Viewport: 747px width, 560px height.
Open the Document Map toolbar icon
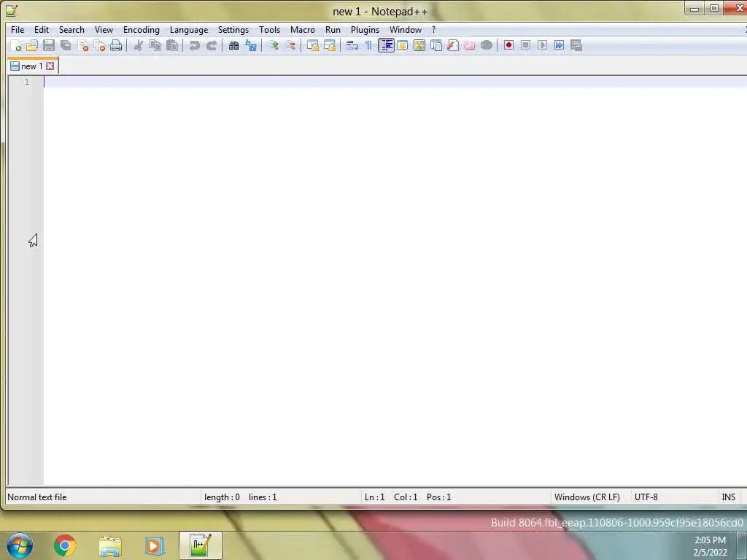click(419, 46)
